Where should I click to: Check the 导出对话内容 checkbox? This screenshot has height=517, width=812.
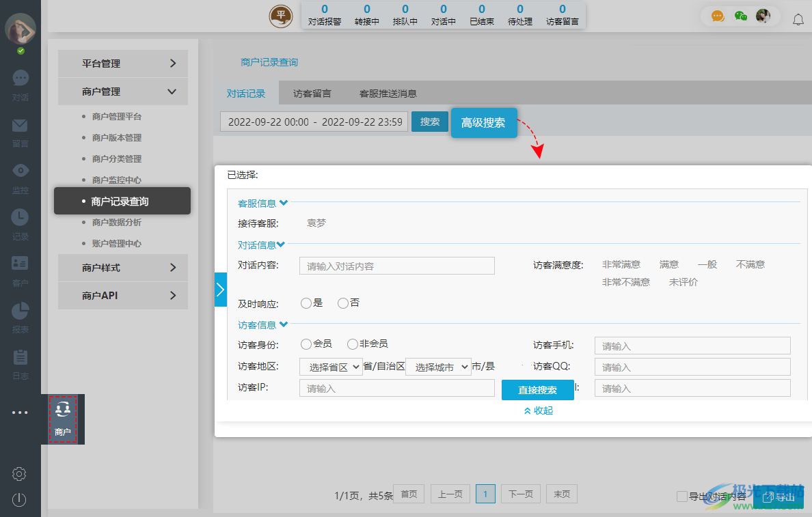(681, 497)
